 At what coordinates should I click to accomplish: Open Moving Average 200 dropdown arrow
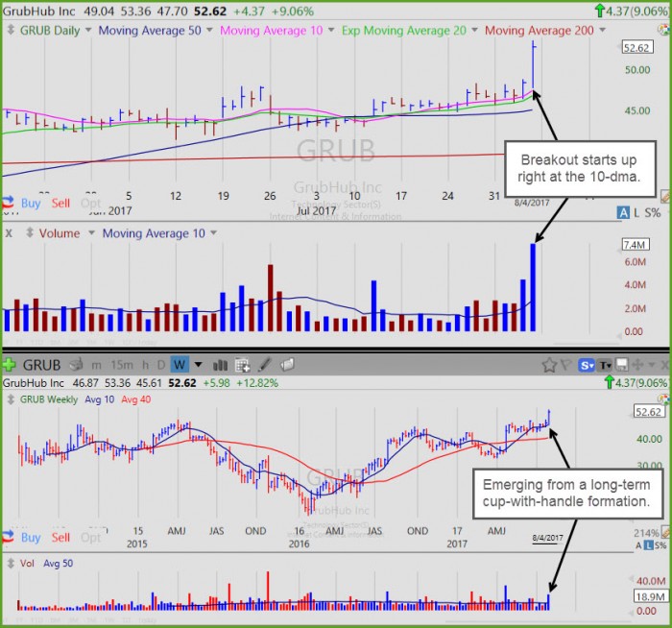603,30
